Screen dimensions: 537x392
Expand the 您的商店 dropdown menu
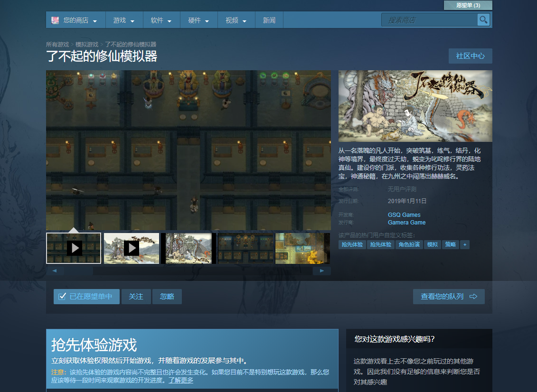point(75,20)
